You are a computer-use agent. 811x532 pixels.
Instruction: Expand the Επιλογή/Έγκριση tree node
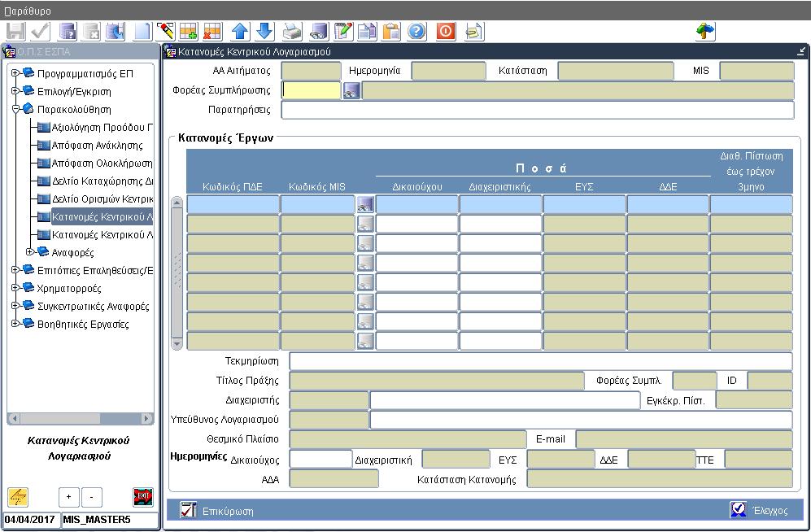15,91
